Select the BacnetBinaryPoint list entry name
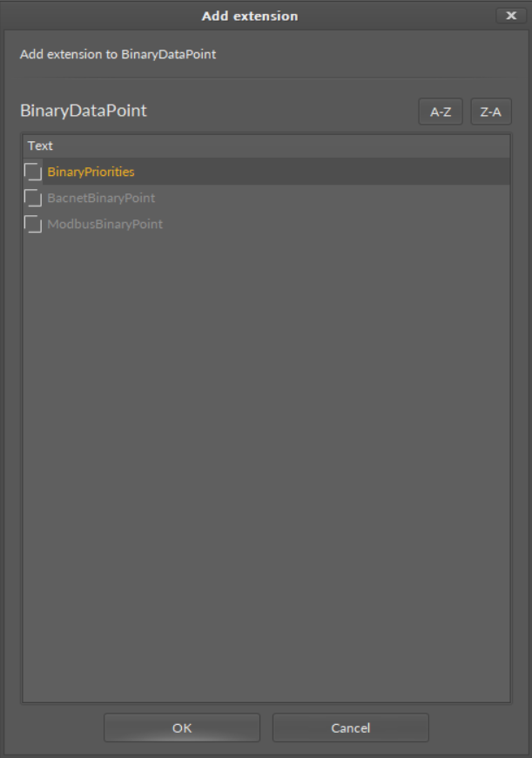The height and width of the screenshot is (758, 532). (x=101, y=198)
